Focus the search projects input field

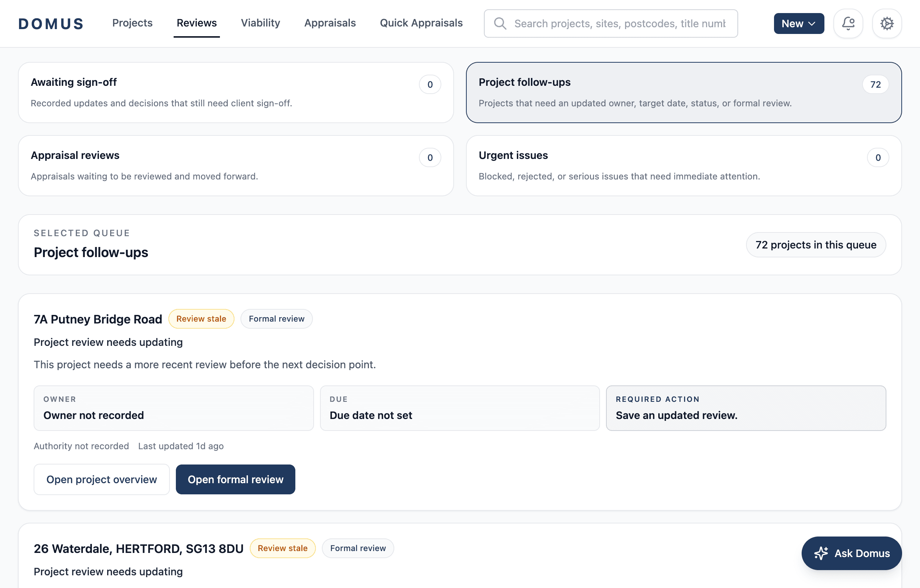click(610, 23)
